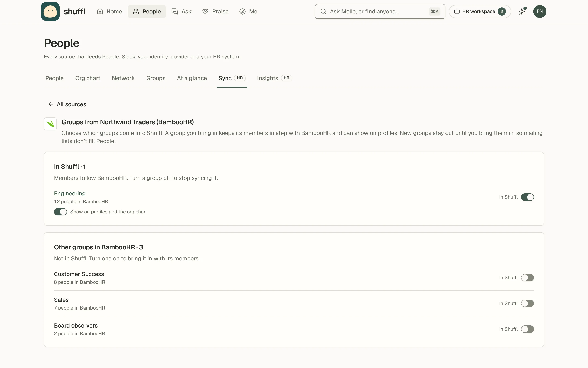Click the Praise heart icon
This screenshot has height=368, width=588.
click(205, 11)
